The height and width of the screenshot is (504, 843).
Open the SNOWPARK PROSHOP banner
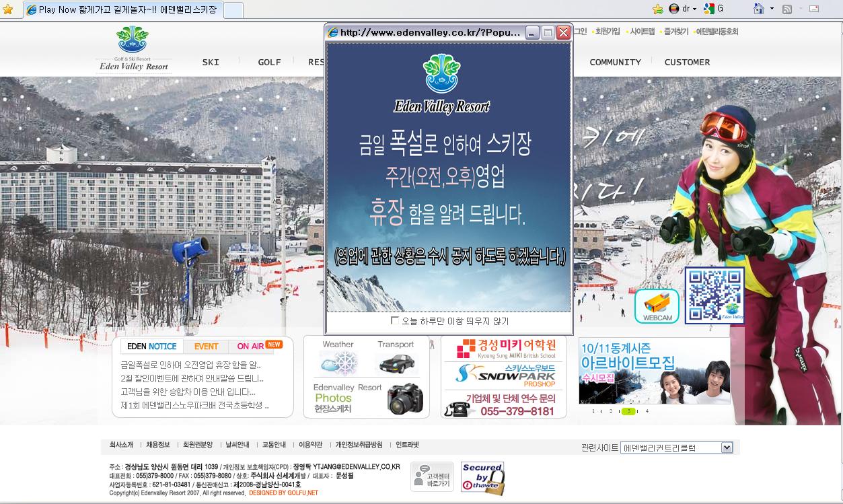tap(507, 375)
